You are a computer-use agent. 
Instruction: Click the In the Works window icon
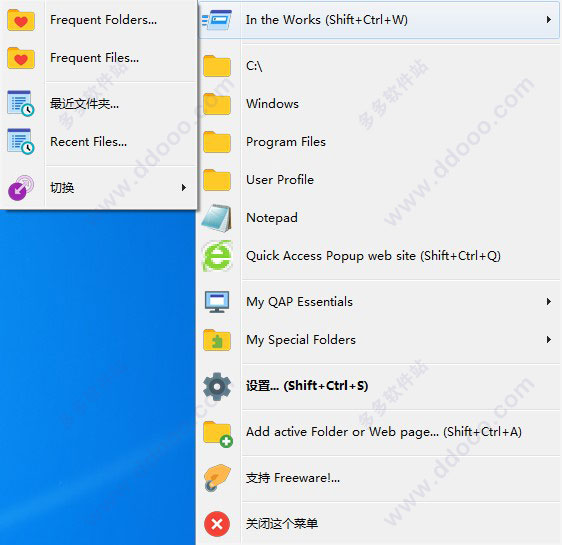[217, 20]
